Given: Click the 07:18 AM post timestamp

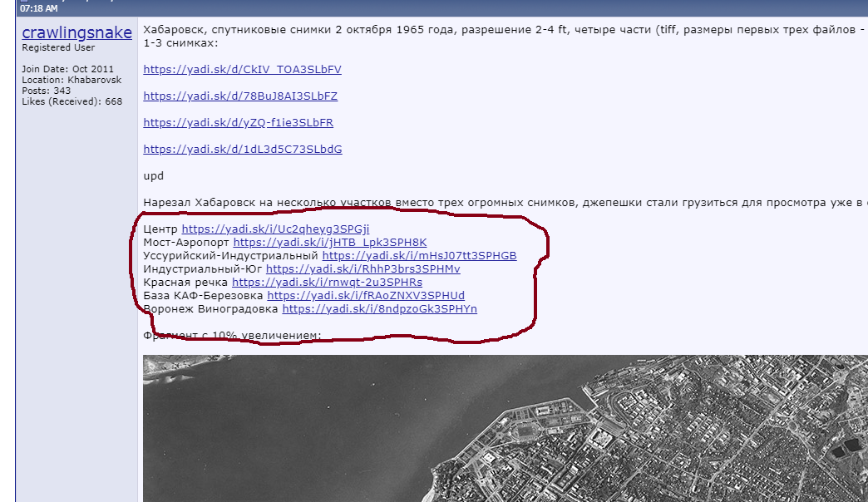Looking at the screenshot, I should point(39,8).
